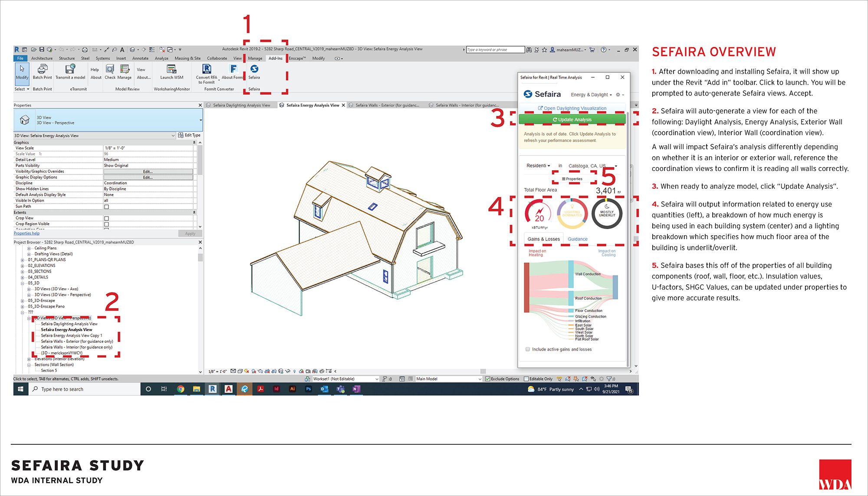Click Transmit a model icon

coord(70,69)
